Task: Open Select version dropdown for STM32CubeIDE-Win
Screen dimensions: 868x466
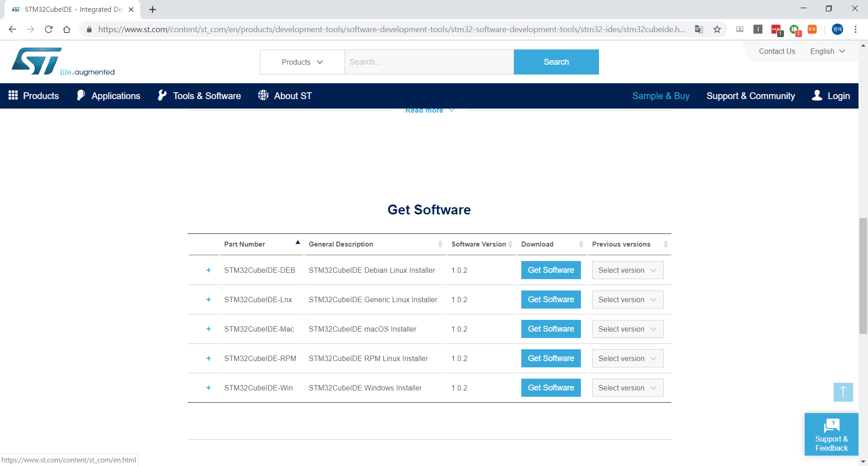Action: (x=627, y=388)
